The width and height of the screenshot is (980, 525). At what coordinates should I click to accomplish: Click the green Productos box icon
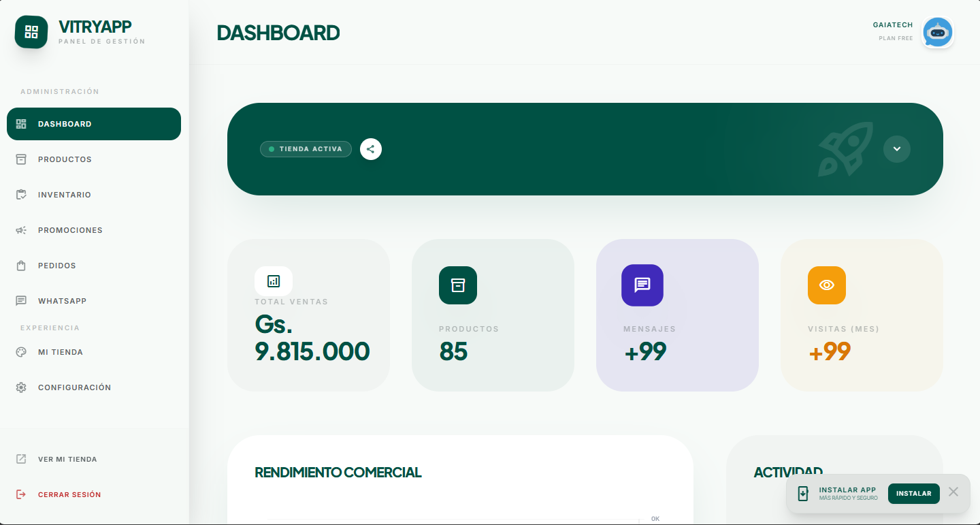pyautogui.click(x=458, y=285)
